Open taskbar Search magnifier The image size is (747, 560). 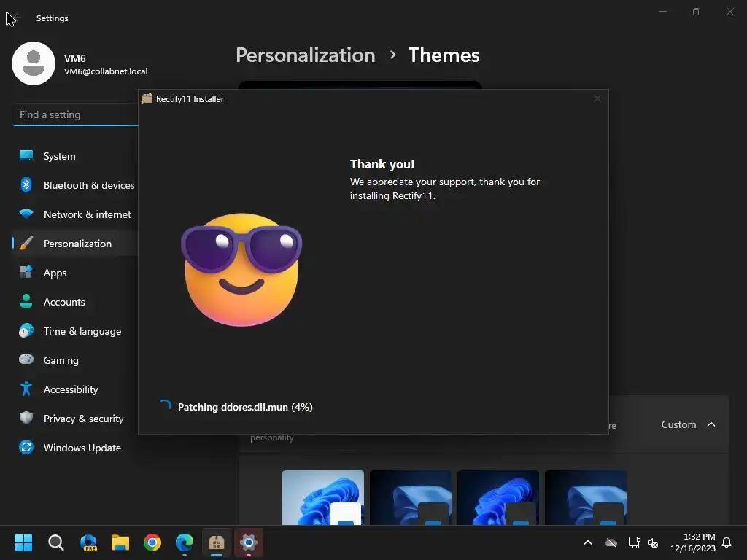(56, 542)
